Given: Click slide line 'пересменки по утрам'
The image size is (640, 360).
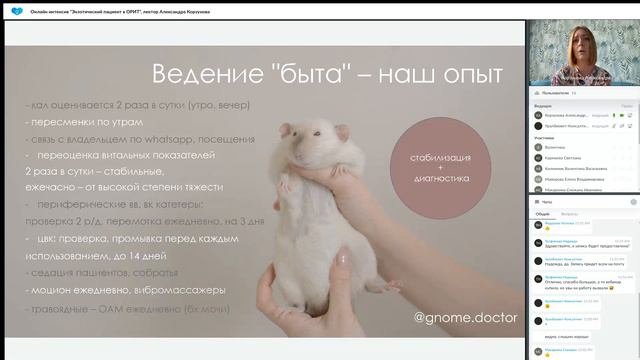Looking at the screenshot, I should pos(87,122).
